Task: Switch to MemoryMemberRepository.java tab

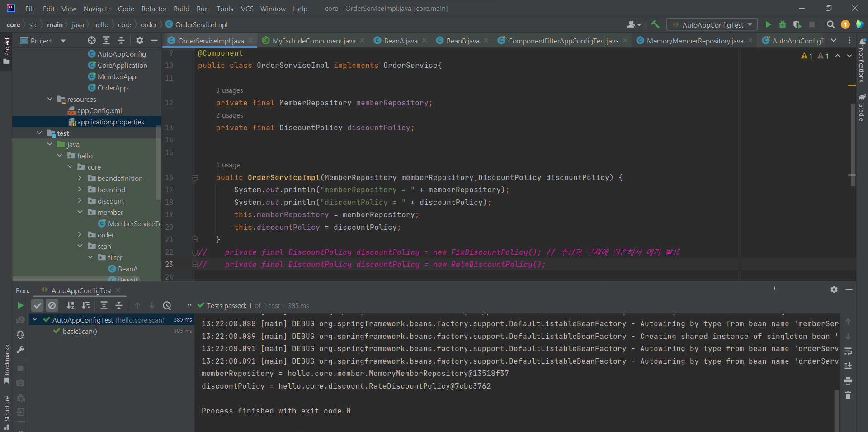Action: point(694,41)
